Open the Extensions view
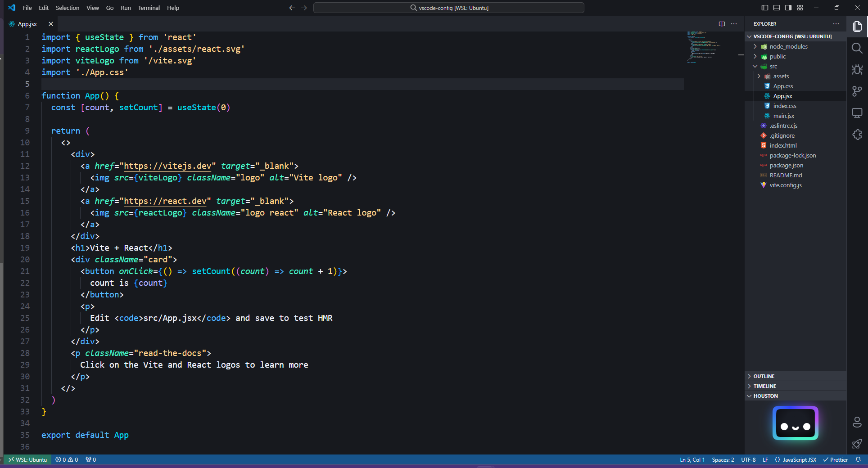Viewport: 868px width, 468px height. click(857, 135)
